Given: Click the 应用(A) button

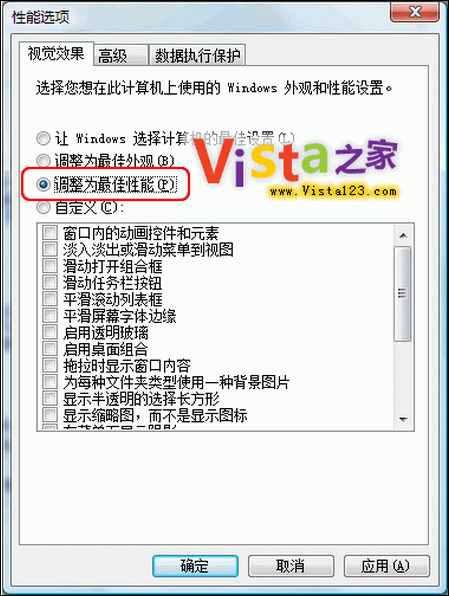Looking at the screenshot, I should tap(387, 566).
